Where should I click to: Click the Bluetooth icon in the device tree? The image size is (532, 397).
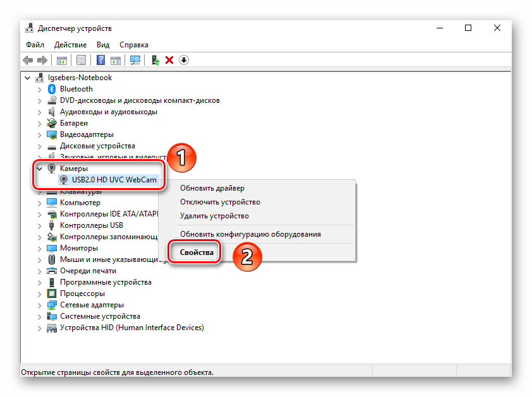click(x=52, y=89)
